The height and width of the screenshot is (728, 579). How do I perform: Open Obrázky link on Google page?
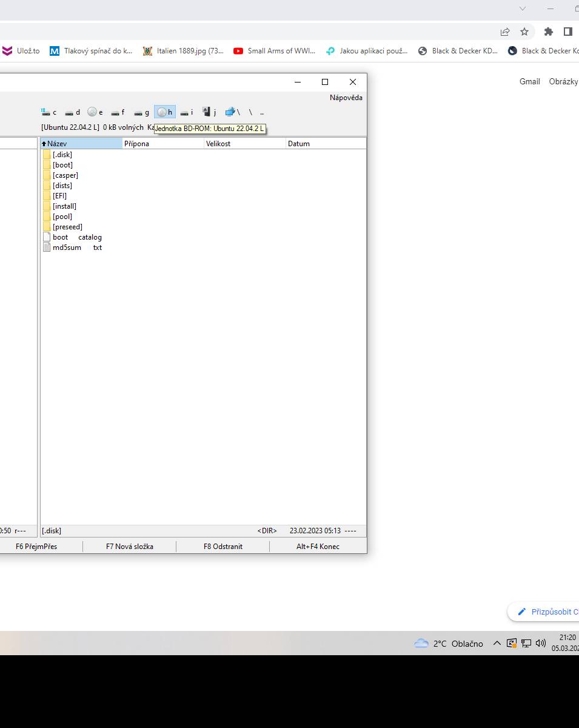(x=563, y=81)
